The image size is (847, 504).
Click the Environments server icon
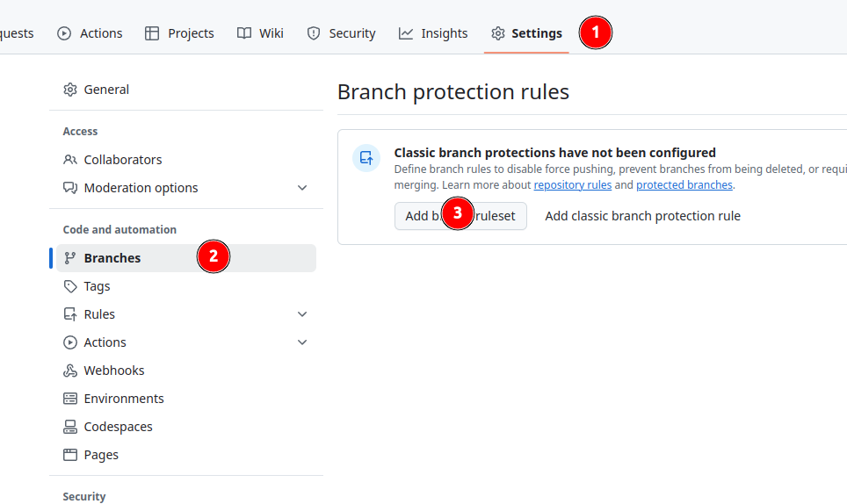point(70,399)
